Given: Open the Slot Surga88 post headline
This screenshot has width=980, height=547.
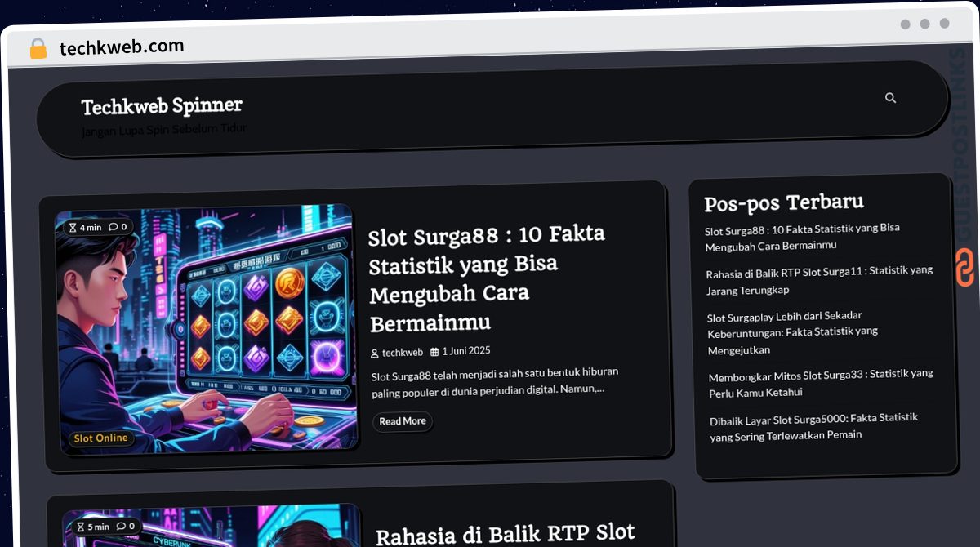Looking at the screenshot, I should pyautogui.click(x=487, y=278).
